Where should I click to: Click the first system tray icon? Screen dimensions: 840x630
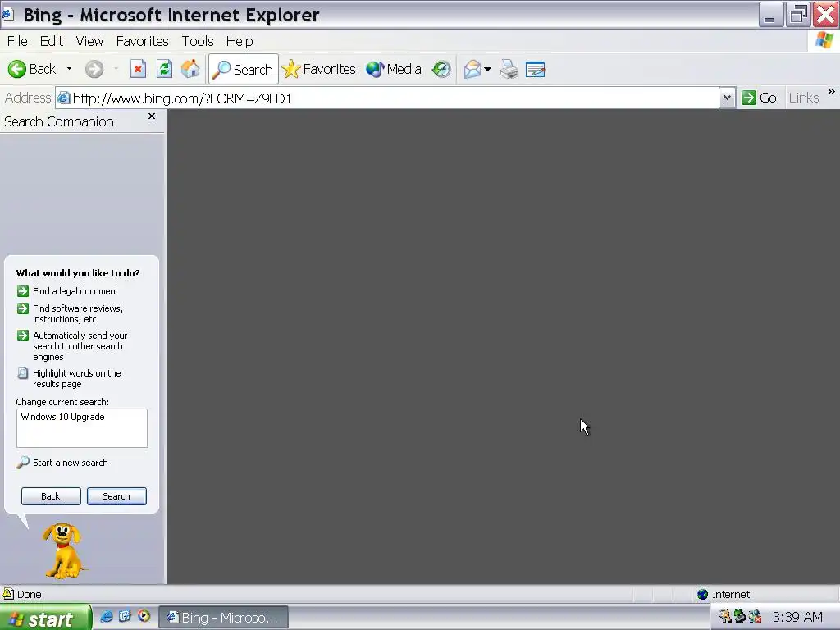click(x=725, y=617)
